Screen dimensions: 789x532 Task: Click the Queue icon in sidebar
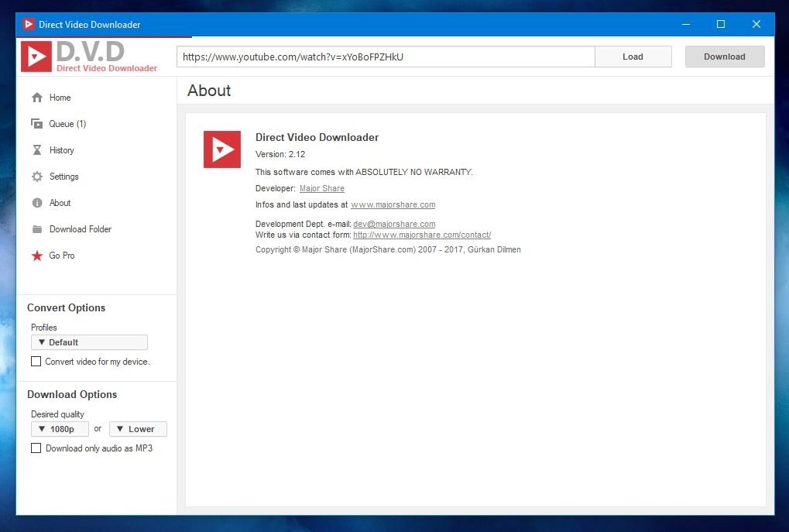[x=36, y=124]
